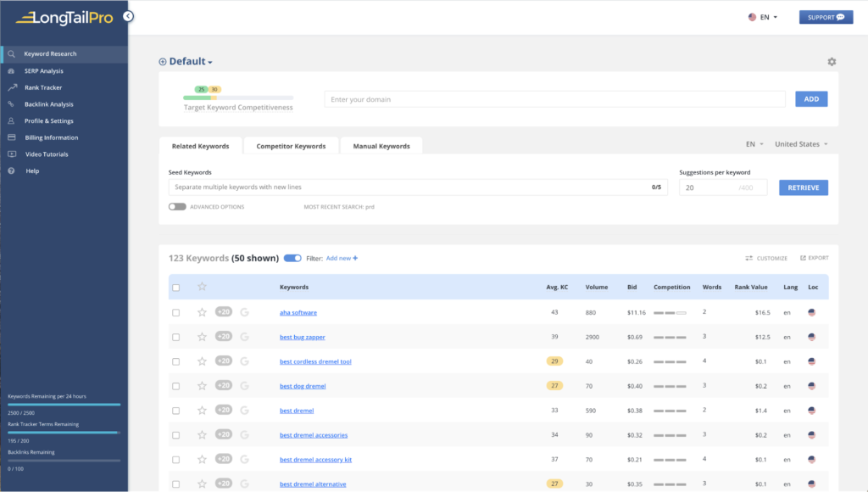Check the best cordless dremel tool checkbox
This screenshot has height=492, width=868.
(176, 361)
